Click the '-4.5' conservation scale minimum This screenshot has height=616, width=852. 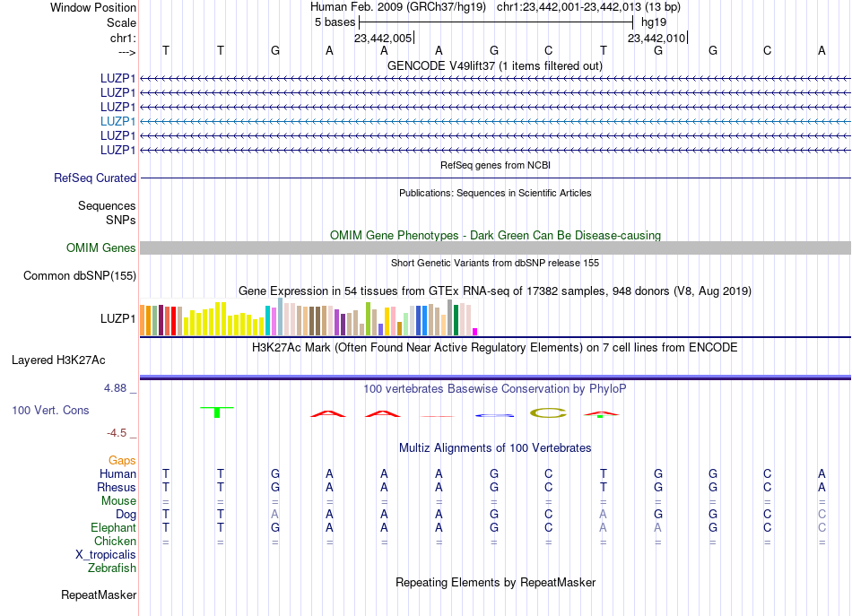[117, 433]
